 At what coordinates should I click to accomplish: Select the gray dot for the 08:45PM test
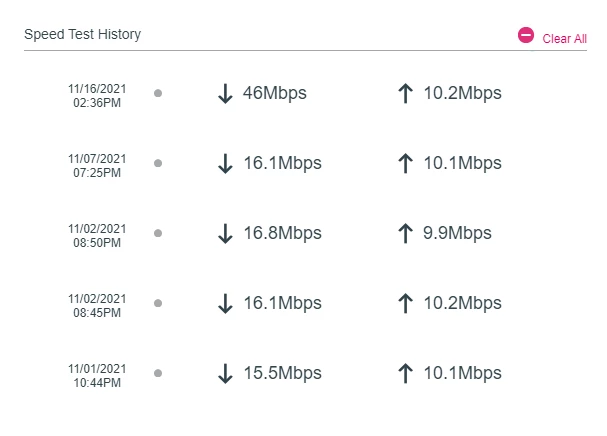tap(158, 303)
